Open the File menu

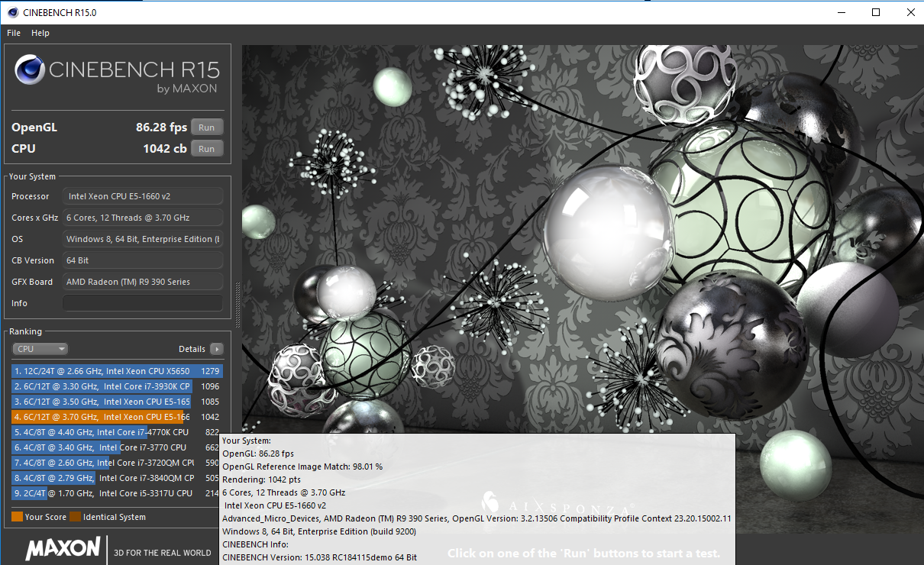14,33
